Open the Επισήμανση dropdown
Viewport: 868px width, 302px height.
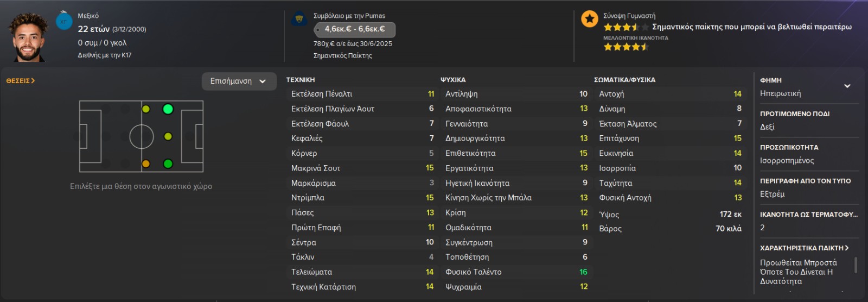pos(239,81)
